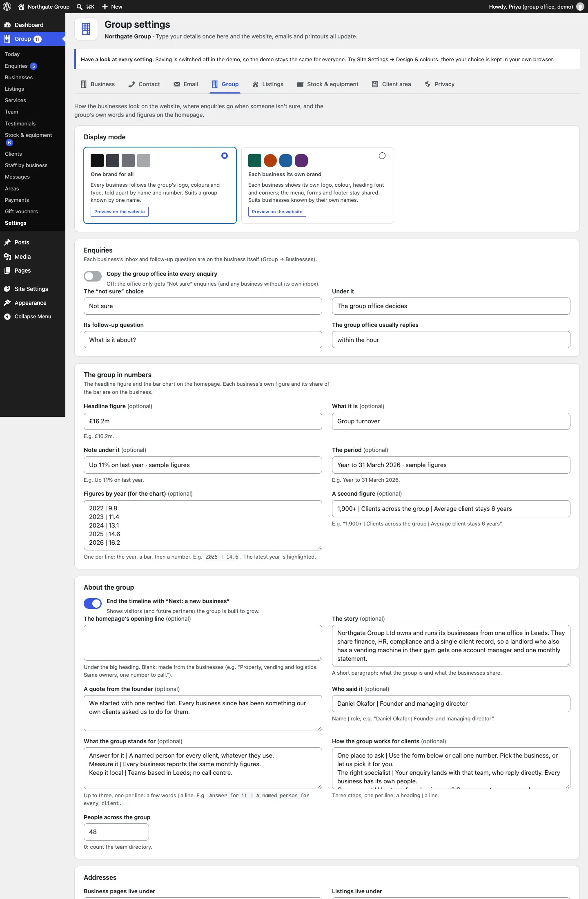This screenshot has width=588, height=899.
Task: Click the plus New icon
Action: [105, 7]
